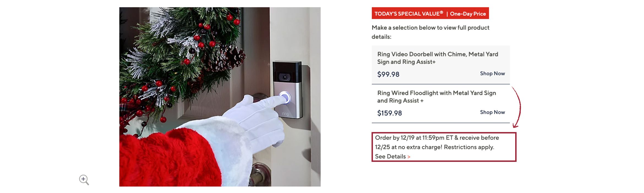
Task: Select the Ring Wired Floodlight option
Action: pos(441,104)
